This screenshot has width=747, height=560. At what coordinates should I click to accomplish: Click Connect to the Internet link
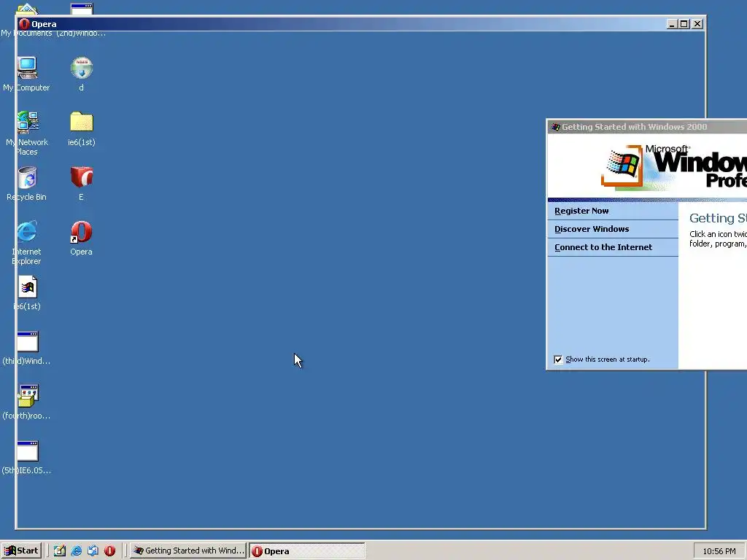click(603, 247)
